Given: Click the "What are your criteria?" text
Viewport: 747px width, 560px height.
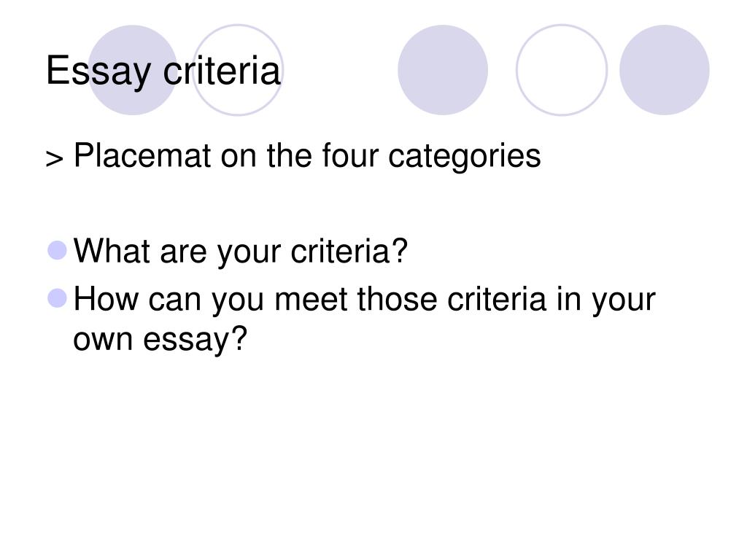Looking at the screenshot, I should (241, 252).
